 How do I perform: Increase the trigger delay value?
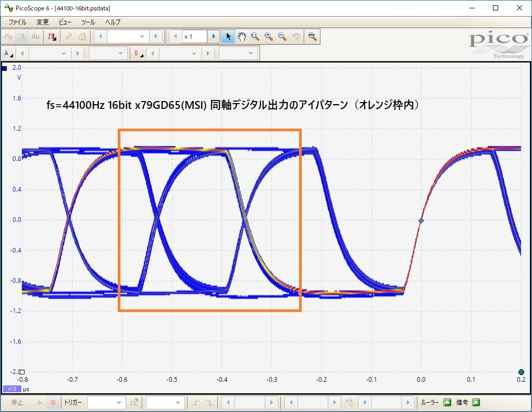[x=408, y=403]
